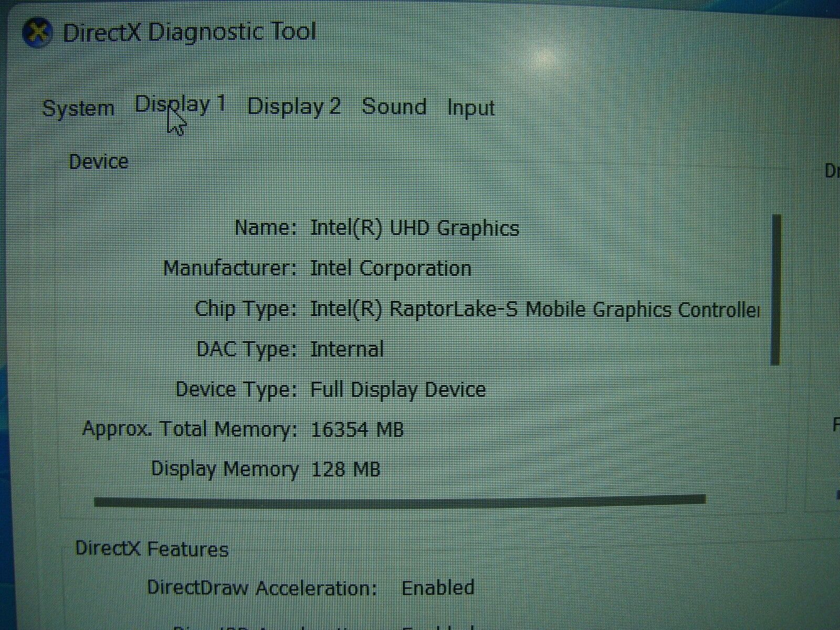Select the '16354 MB' total memory value
Viewport: 840px width, 630px height.
point(358,430)
